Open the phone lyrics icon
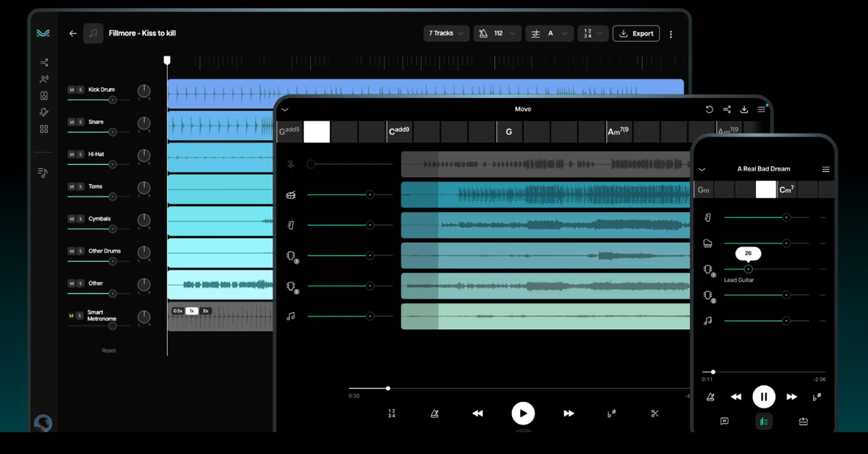Image resolution: width=868 pixels, height=454 pixels. (724, 421)
